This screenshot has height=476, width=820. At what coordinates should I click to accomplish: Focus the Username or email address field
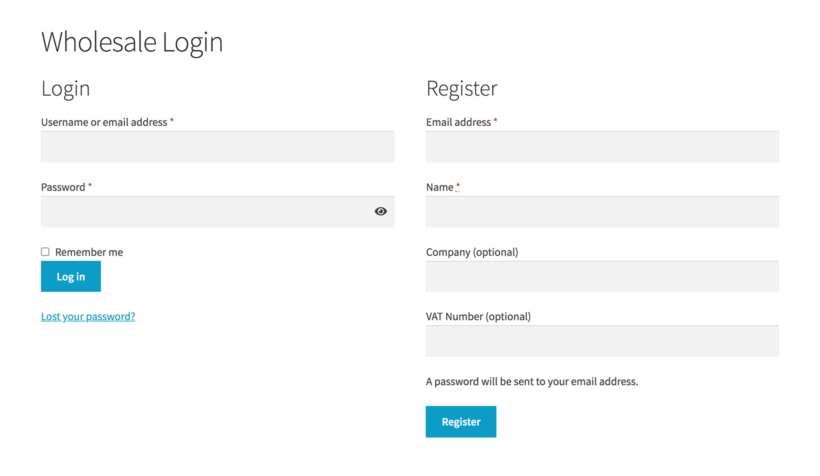click(x=218, y=146)
